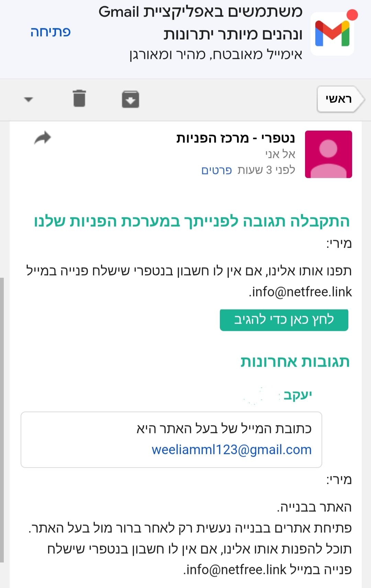Tap the quoted comment box with the email address

click(x=171, y=439)
